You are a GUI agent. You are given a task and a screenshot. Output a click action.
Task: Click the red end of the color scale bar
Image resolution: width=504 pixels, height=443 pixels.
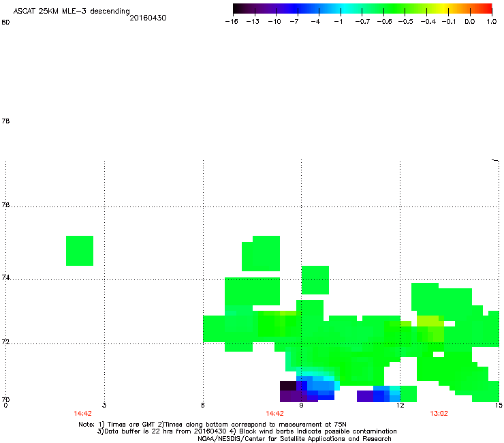[x=487, y=8]
